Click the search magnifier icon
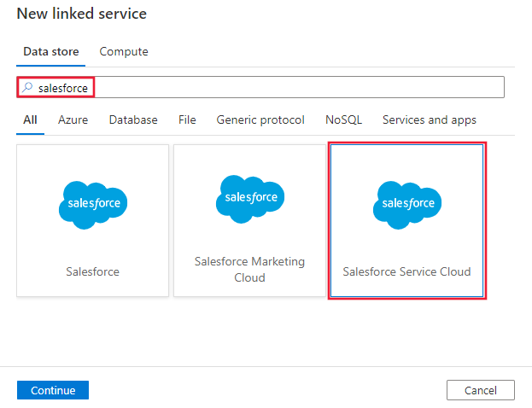The height and width of the screenshot is (408, 532). point(26,87)
